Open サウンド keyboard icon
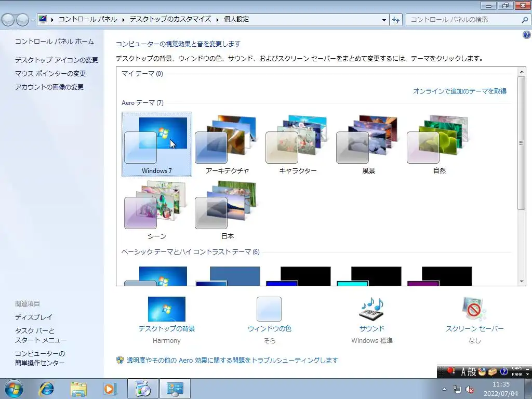 pos(371,309)
